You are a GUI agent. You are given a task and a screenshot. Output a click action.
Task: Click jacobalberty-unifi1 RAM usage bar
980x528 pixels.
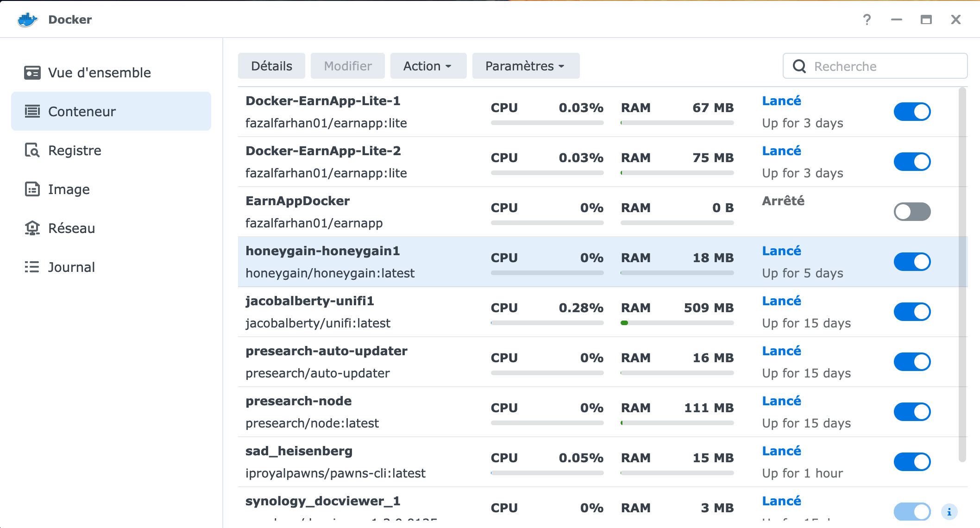point(677,323)
